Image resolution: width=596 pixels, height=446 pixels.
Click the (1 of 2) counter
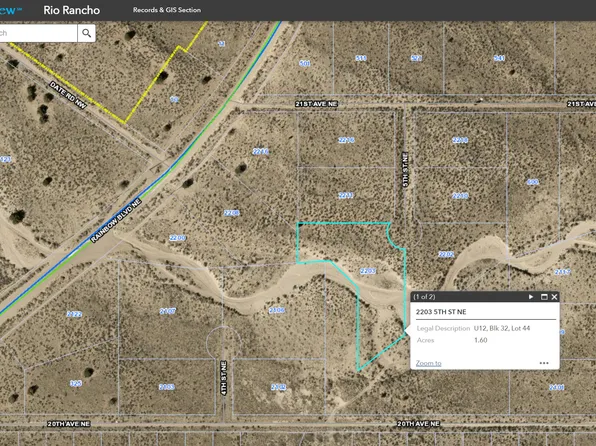(x=424, y=297)
